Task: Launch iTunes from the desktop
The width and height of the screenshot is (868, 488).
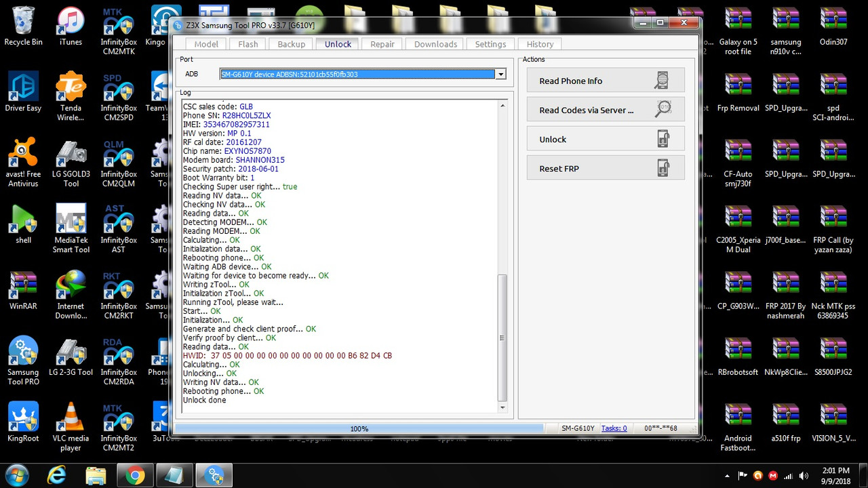Action: [x=71, y=27]
